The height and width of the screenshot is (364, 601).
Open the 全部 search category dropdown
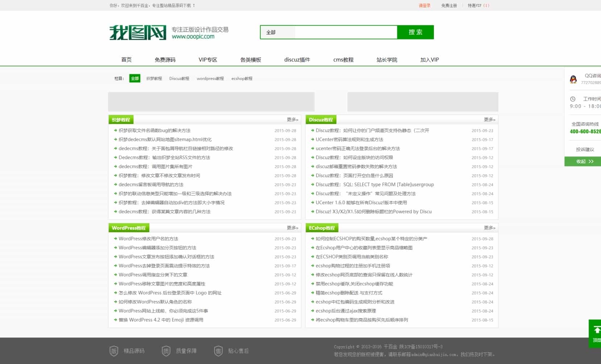(278, 32)
